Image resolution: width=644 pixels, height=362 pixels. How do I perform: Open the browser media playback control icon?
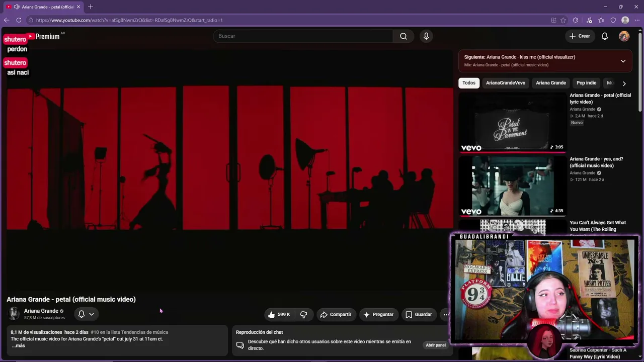click(589, 20)
